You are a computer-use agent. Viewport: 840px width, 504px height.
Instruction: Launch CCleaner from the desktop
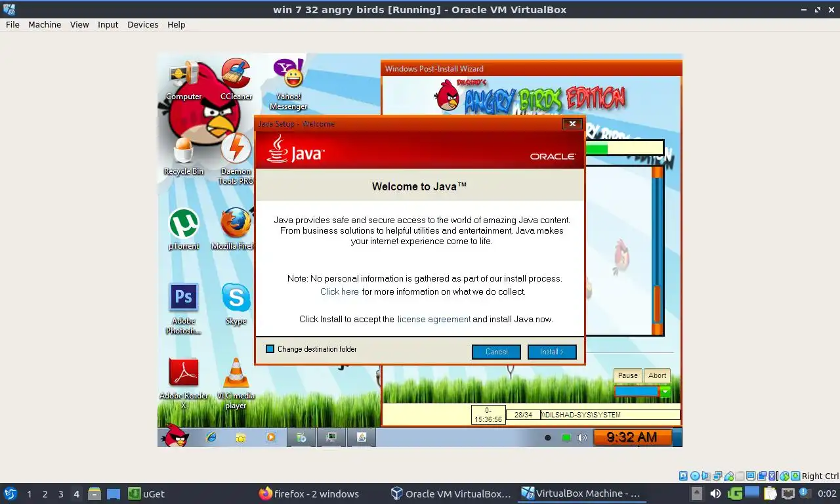[x=236, y=81]
